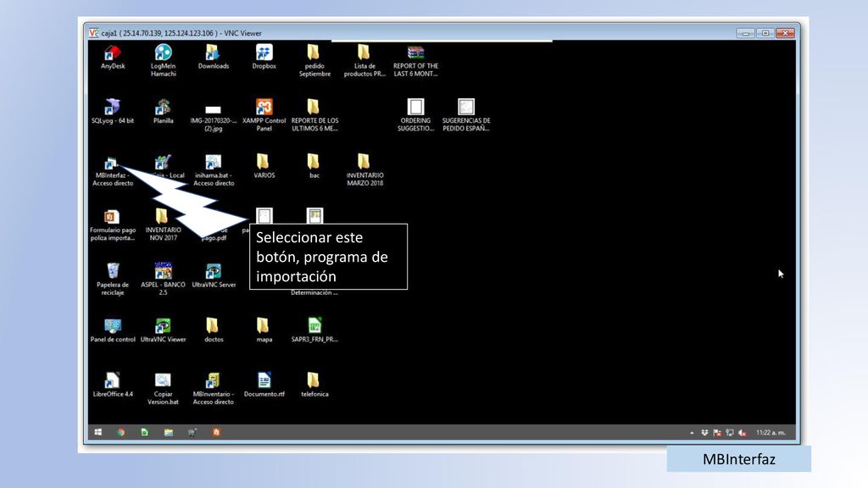868x488 pixels.
Task: Open the Panel de control shortcut
Action: (113, 330)
